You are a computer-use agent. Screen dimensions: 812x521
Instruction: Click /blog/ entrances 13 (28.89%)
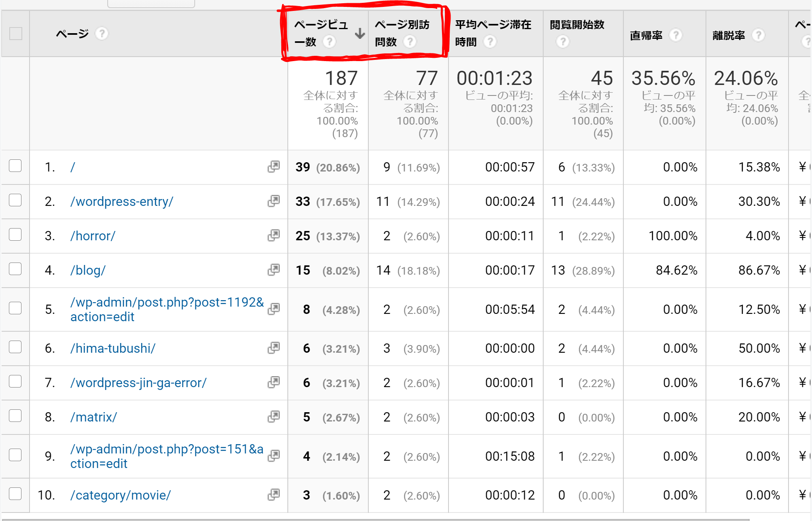[583, 270]
